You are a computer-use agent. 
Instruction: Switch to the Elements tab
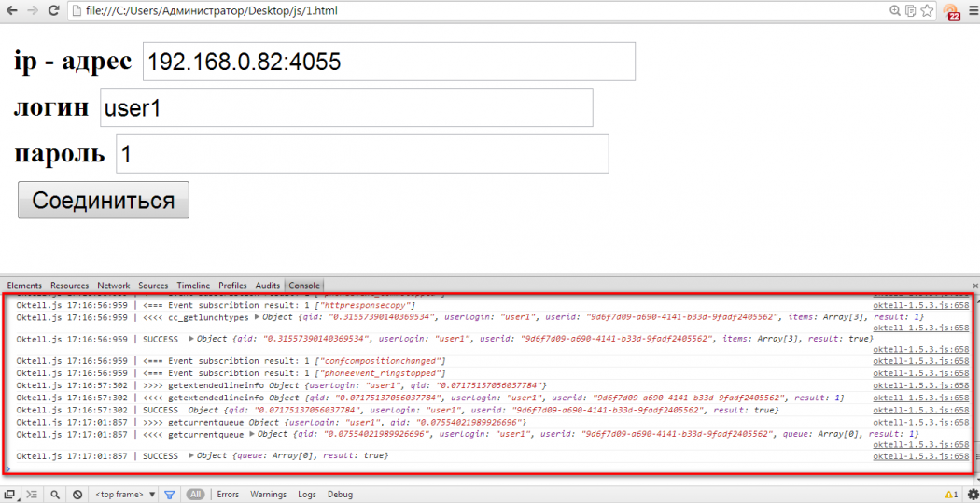tap(24, 286)
